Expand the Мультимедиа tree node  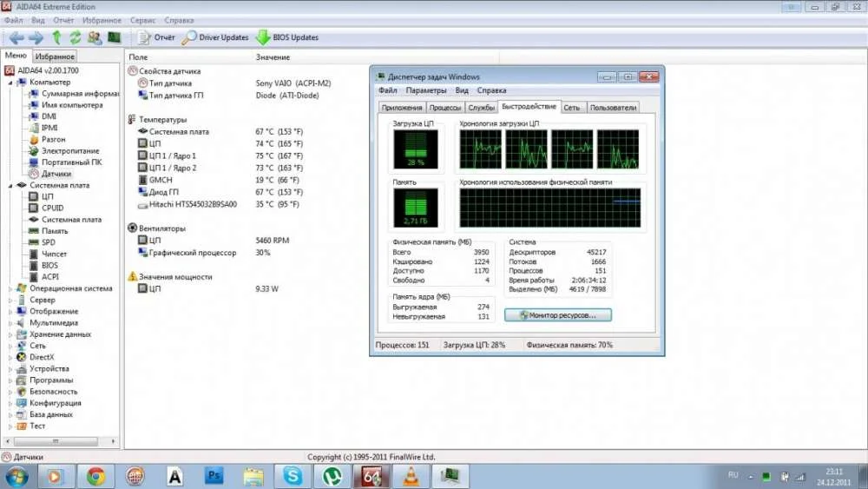(10, 323)
